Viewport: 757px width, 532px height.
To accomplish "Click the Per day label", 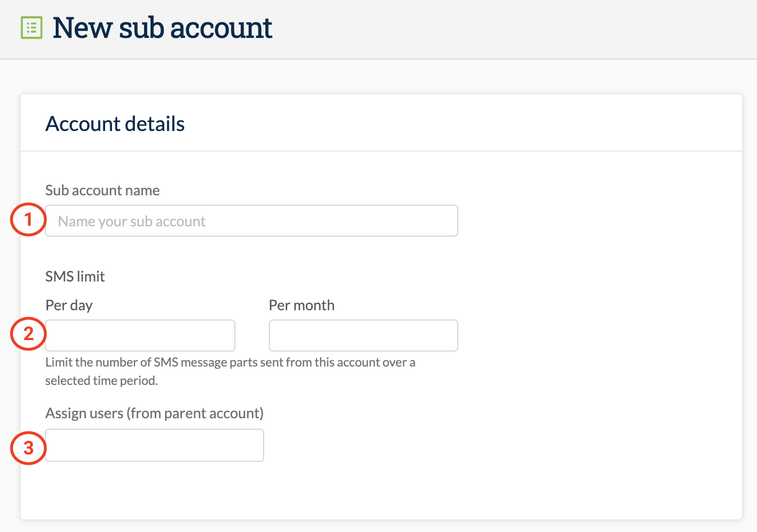I will [x=69, y=305].
